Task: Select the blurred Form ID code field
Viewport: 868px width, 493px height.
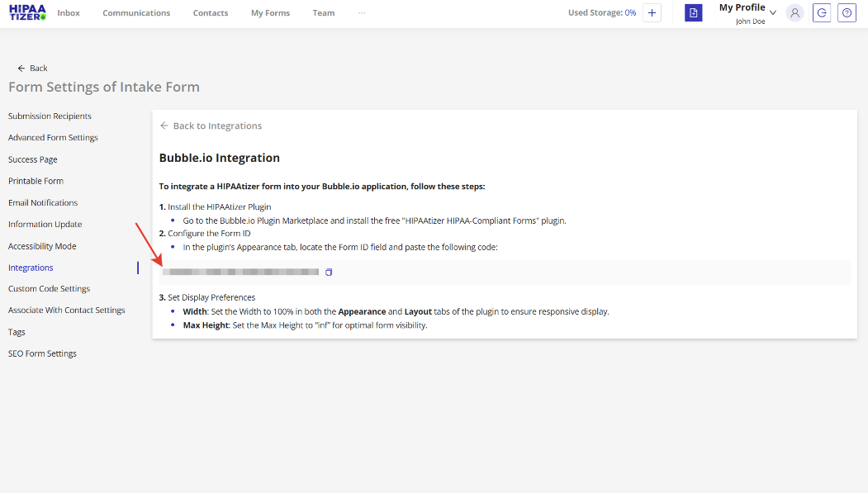Action: pyautogui.click(x=240, y=271)
